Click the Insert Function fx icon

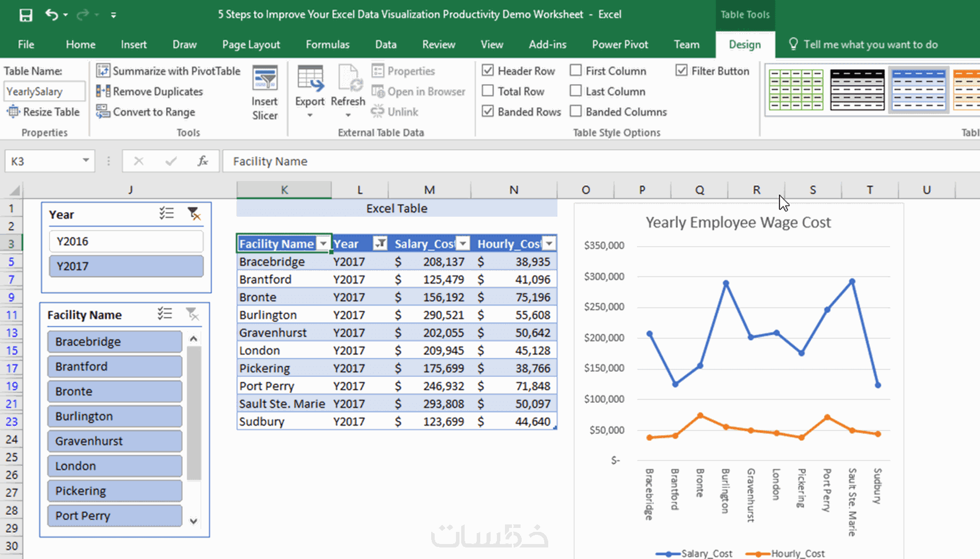[202, 161]
